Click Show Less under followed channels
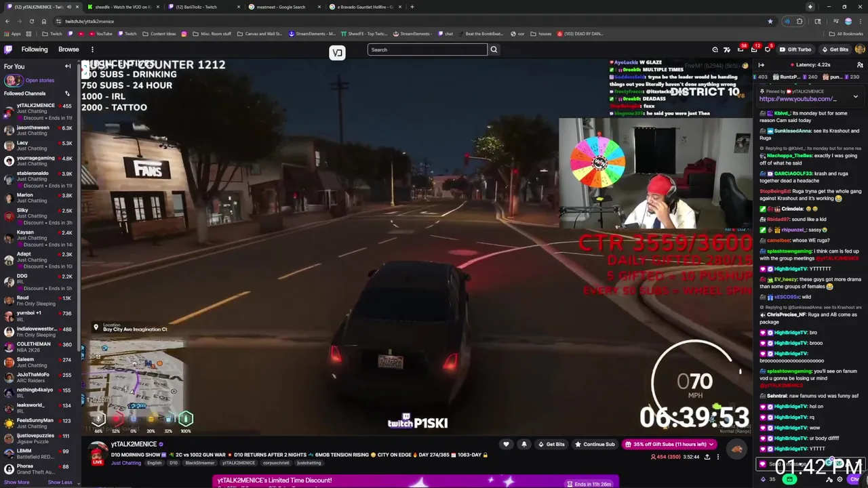The image size is (868, 488). pos(60,483)
